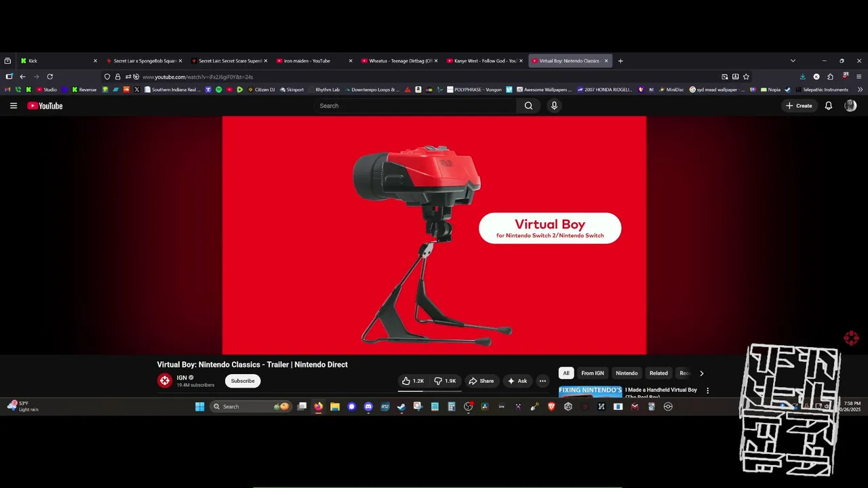Reload the page in browser
This screenshot has width=868, height=488.
pyautogui.click(x=50, y=77)
